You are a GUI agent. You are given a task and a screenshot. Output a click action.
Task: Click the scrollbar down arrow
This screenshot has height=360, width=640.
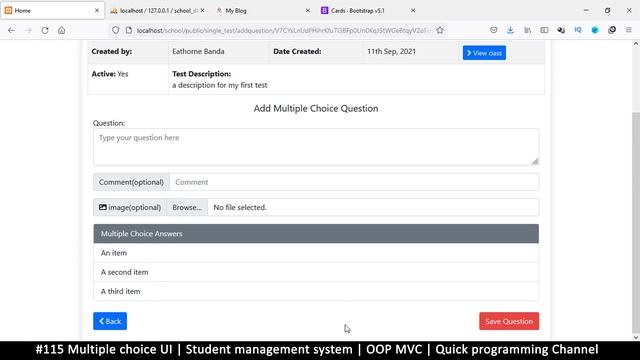pyautogui.click(x=636, y=337)
